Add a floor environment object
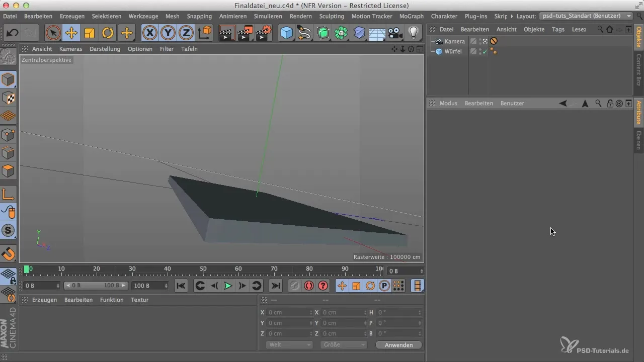Viewport: 644px width, 362px height. coord(377,33)
